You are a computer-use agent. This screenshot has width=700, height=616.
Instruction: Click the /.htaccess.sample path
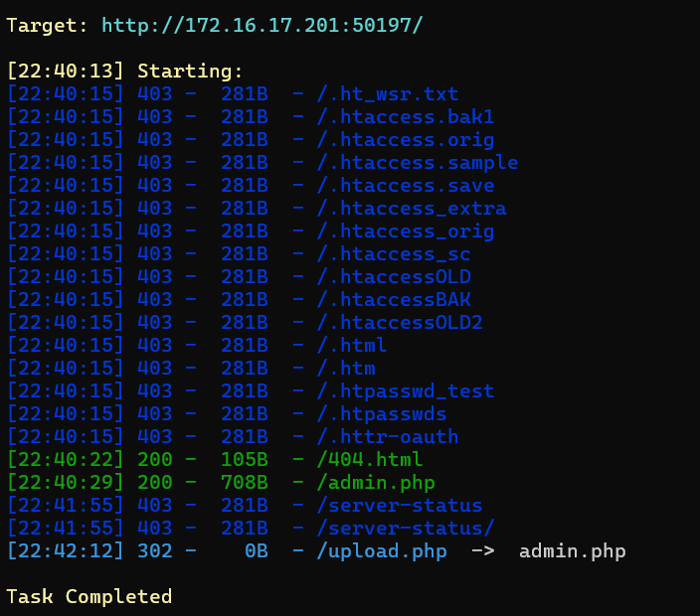(418, 163)
